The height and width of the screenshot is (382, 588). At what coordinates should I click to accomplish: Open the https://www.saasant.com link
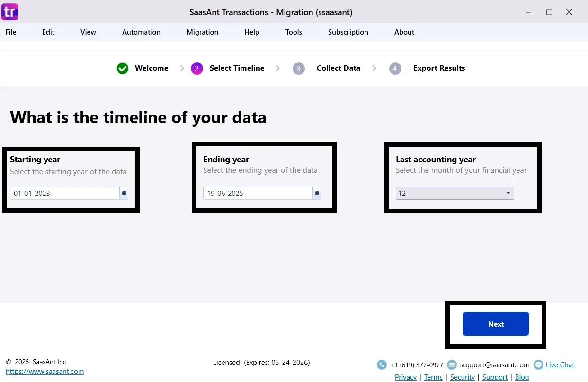(x=45, y=372)
